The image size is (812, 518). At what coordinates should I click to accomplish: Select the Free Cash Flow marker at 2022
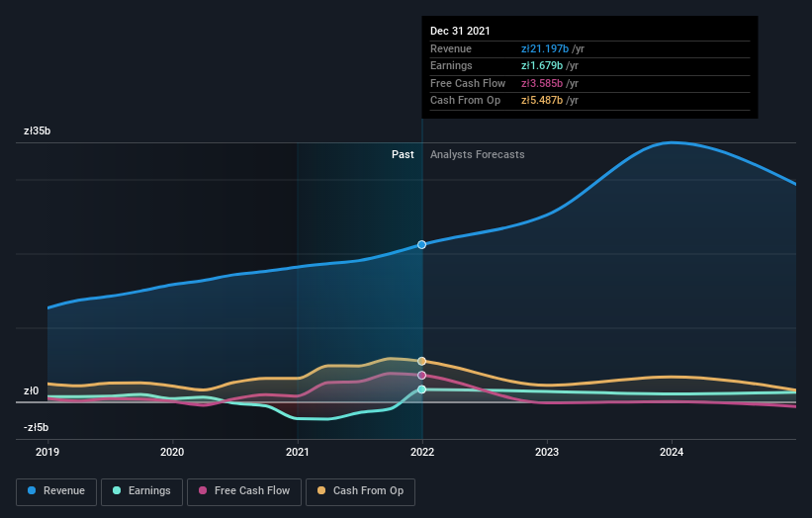[x=422, y=376]
